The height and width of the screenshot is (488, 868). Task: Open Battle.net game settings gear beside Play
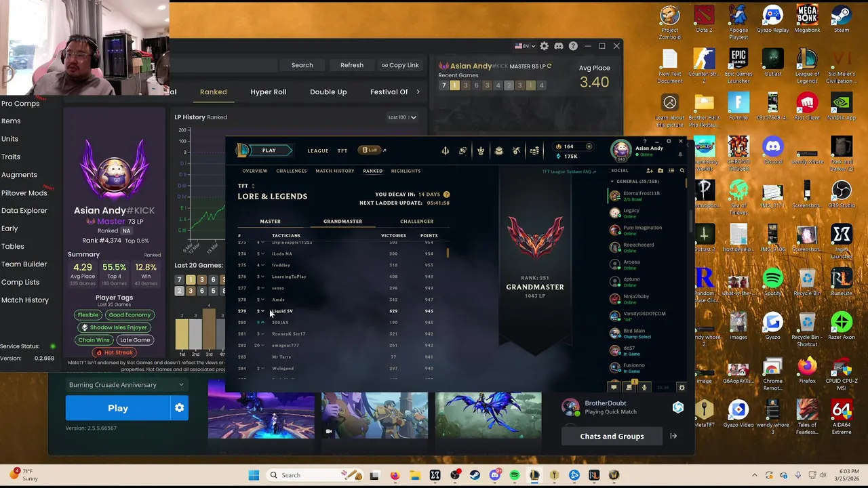tap(179, 408)
